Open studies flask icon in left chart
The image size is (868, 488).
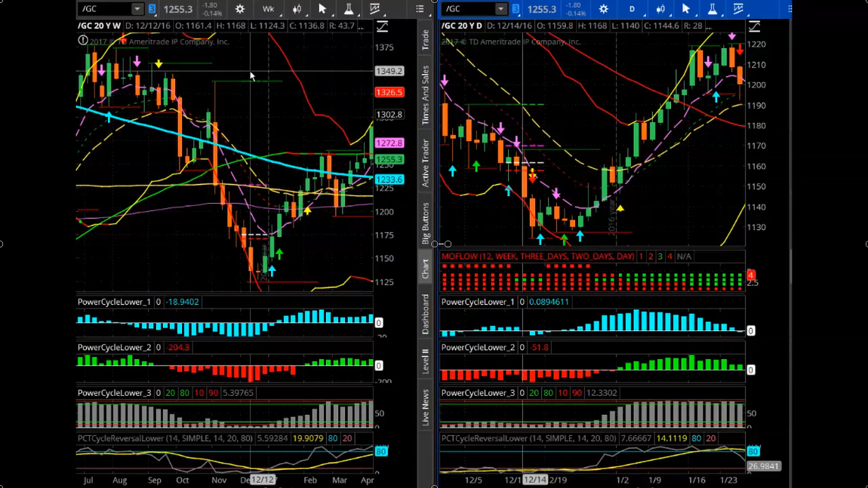coord(349,9)
